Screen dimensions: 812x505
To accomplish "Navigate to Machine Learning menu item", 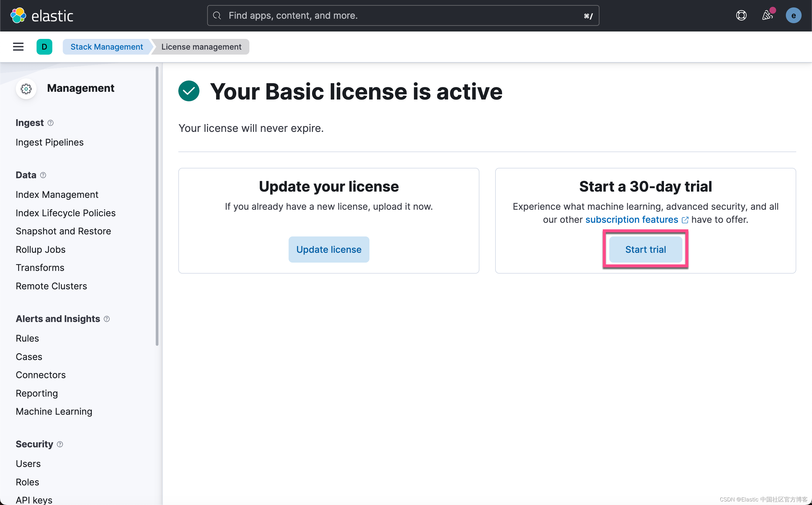I will click(53, 411).
